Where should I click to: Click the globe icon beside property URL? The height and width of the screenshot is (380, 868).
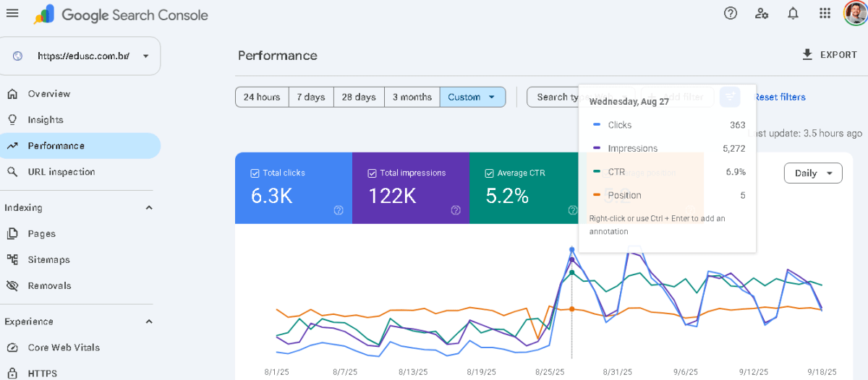(18, 56)
